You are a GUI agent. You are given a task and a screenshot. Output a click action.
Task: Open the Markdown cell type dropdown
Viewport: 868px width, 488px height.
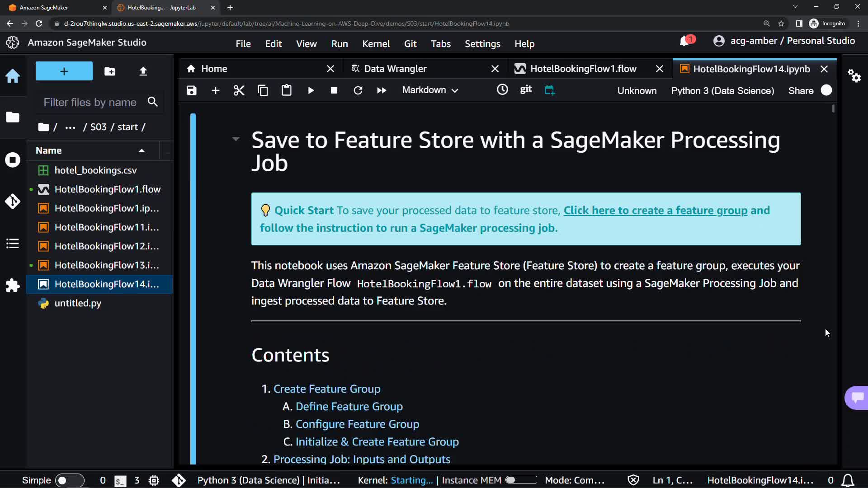tap(430, 90)
